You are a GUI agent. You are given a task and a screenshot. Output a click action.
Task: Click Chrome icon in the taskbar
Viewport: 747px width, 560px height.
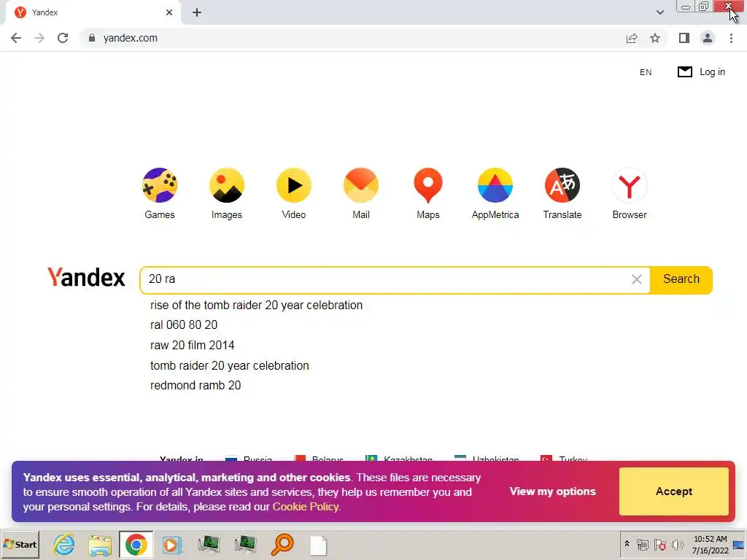click(136, 545)
